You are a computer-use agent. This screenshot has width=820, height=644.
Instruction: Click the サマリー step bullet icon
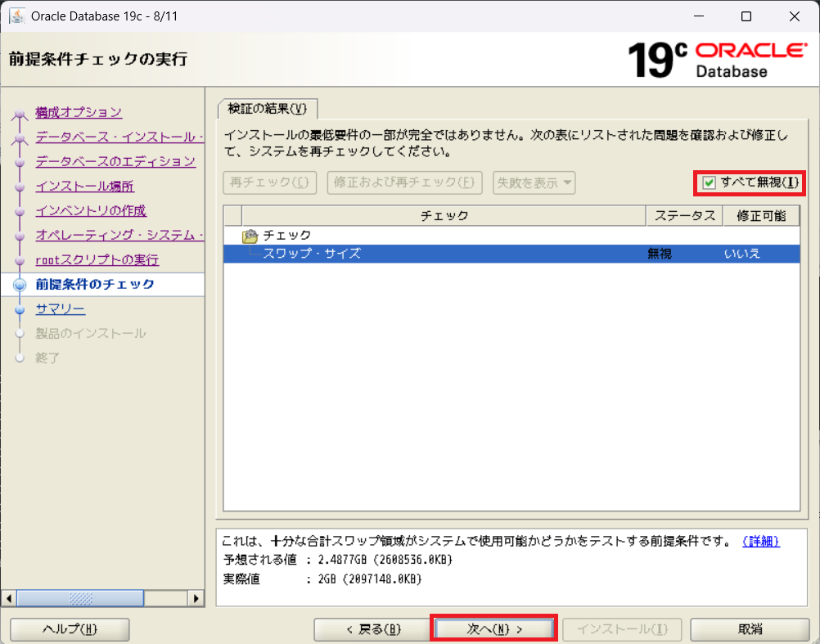20,310
